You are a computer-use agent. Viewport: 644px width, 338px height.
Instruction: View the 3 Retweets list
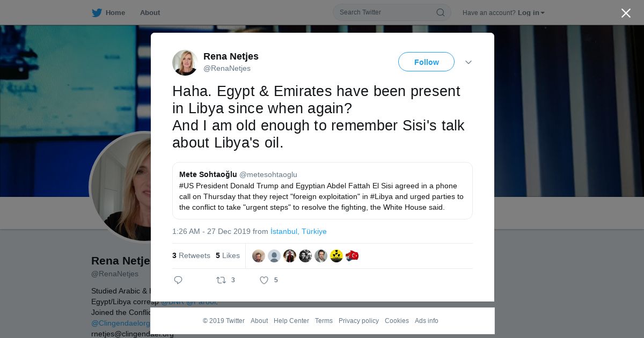[191, 256]
